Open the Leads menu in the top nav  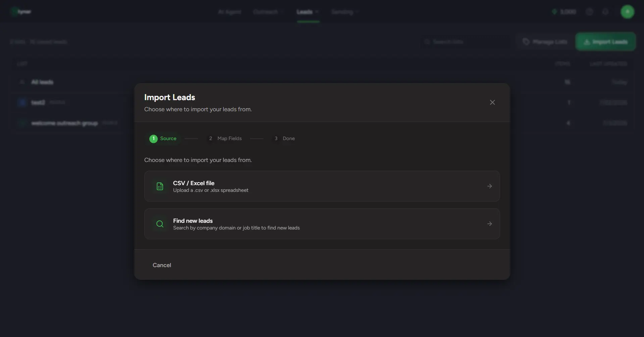[307, 12]
